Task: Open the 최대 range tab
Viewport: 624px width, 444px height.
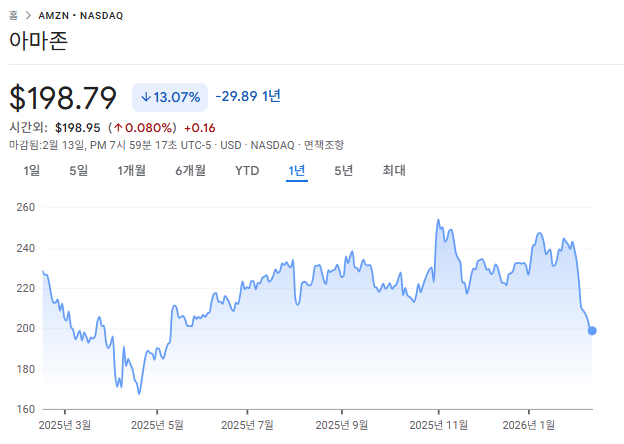Action: tap(394, 171)
